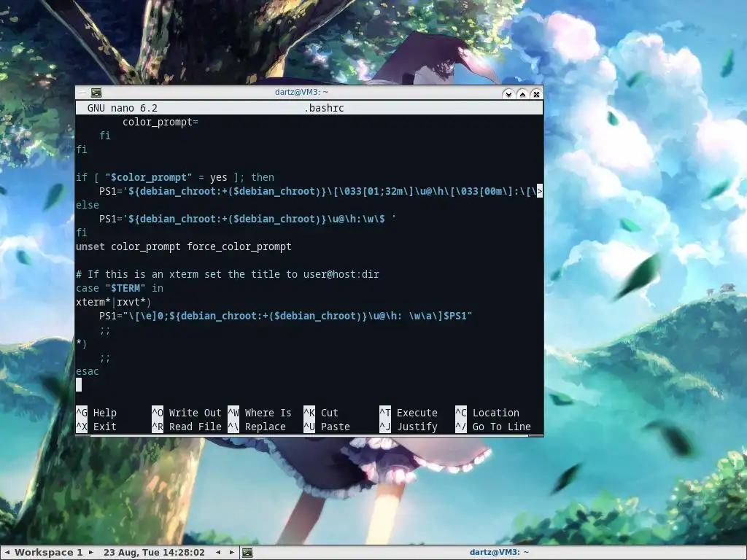The image size is (747, 560).
Task: Switch to previous workspace using left arrow
Action: coord(7,553)
